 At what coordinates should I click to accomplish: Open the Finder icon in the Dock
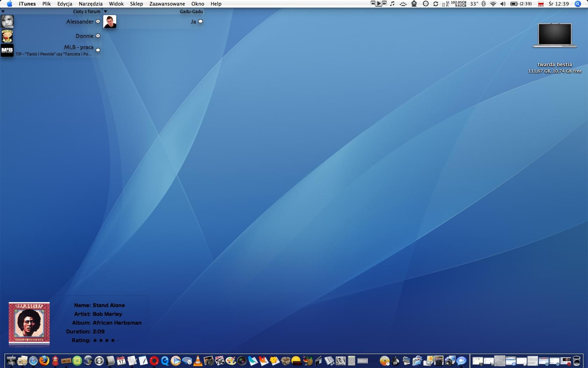pyautogui.click(x=11, y=360)
